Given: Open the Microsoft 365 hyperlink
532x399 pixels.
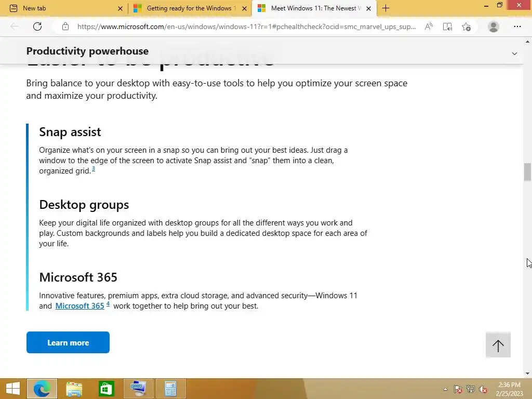Looking at the screenshot, I should [79, 305].
